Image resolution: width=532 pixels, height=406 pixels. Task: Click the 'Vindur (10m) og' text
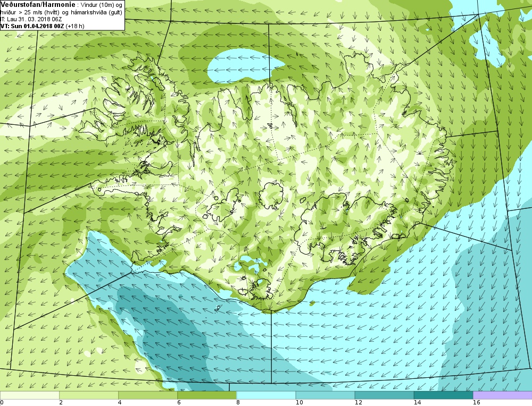(x=102, y=5)
